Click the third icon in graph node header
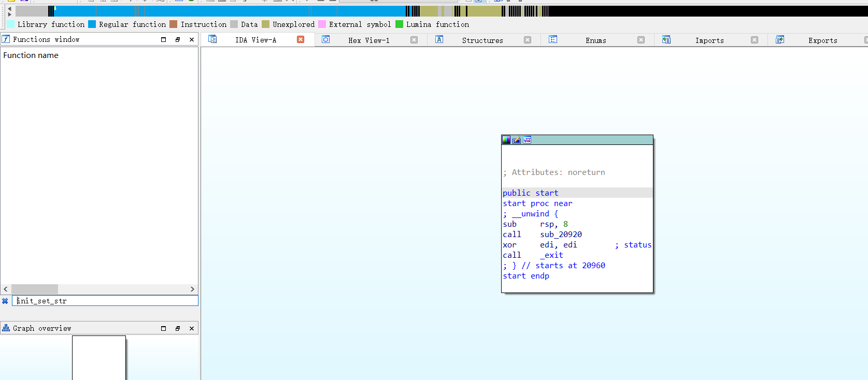Screen dimensions: 868x380 (x=527, y=140)
